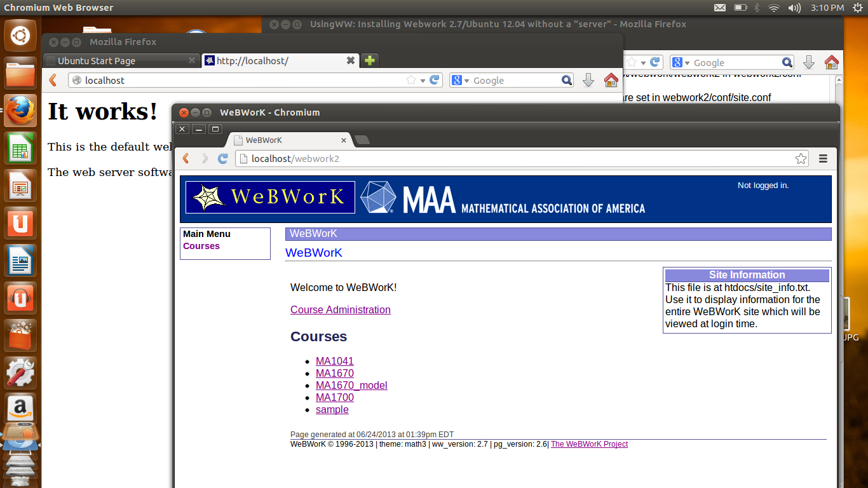The image size is (868, 488).
Task: Click the MAA polyhedron logo
Action: (378, 197)
